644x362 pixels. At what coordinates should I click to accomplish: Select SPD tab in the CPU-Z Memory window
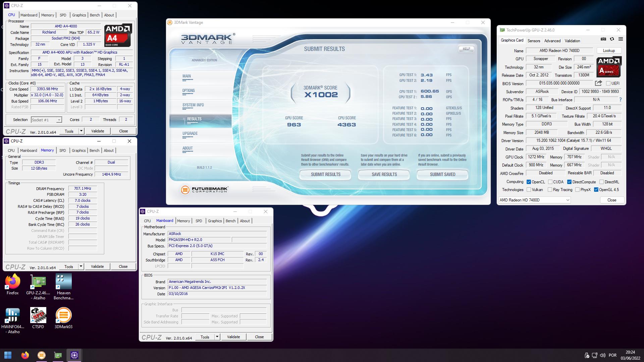pyautogui.click(x=63, y=150)
